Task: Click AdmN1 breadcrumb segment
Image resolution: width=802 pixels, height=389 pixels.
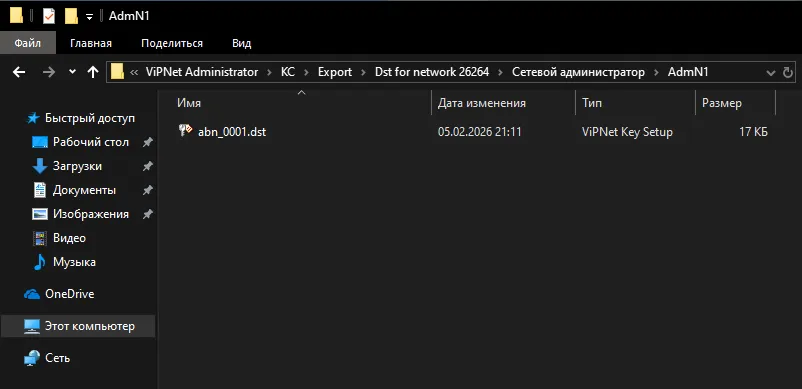Action: point(688,72)
